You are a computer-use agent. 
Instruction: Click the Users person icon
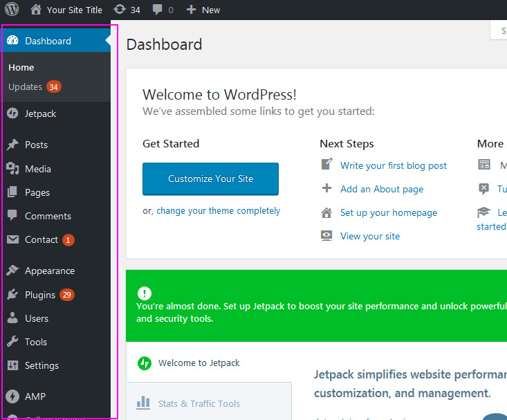tap(12, 318)
